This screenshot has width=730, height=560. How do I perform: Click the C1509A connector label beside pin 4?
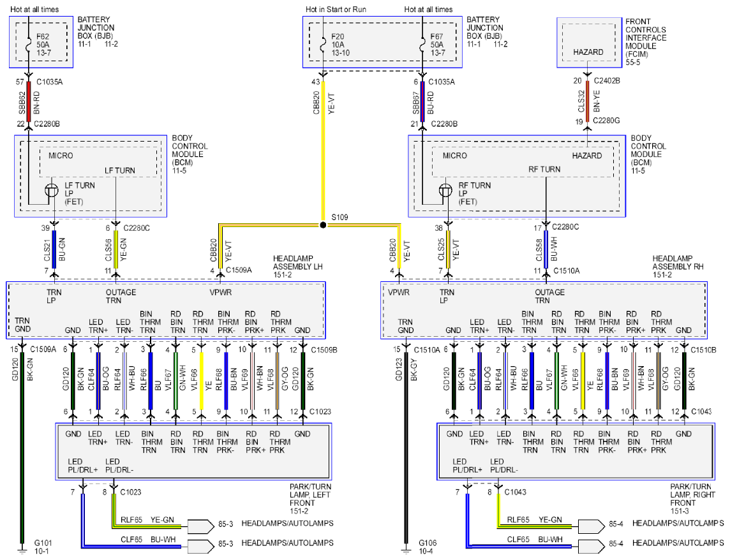tap(239, 270)
